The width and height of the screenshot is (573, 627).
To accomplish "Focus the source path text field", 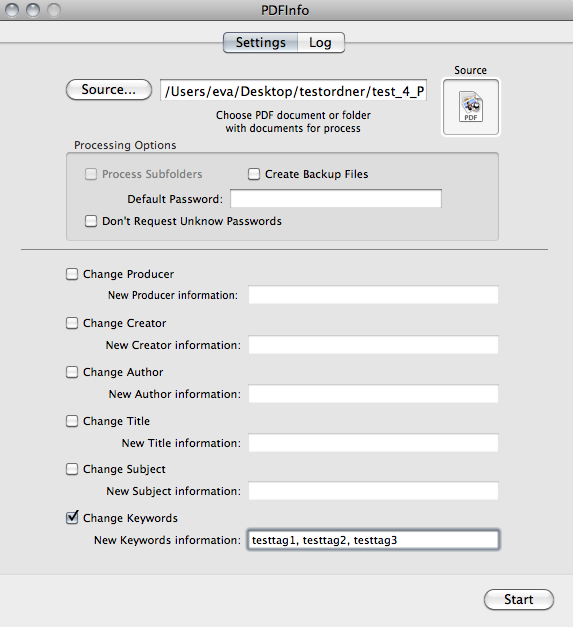I will 293,91.
